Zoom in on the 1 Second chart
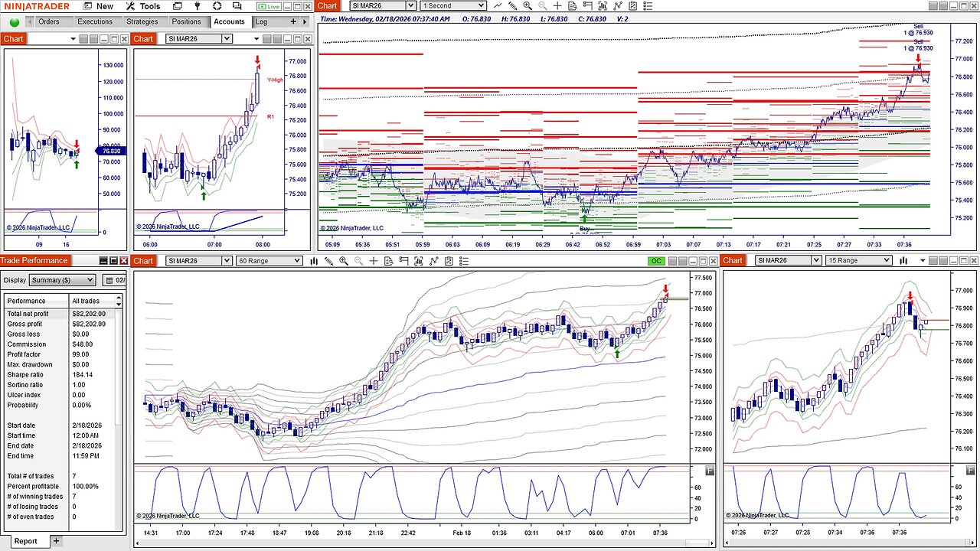Image resolution: width=980 pixels, height=551 pixels. 528,5
